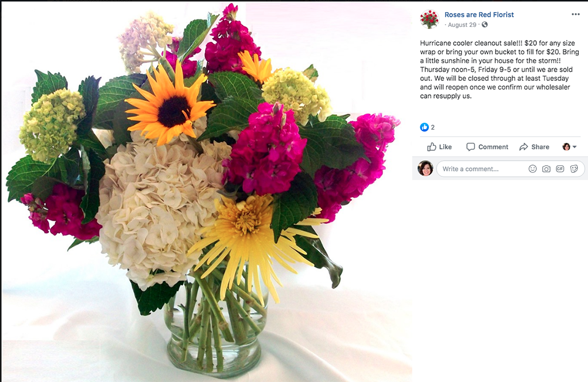View who reacted via the count 2
588x382 pixels.
(432, 127)
